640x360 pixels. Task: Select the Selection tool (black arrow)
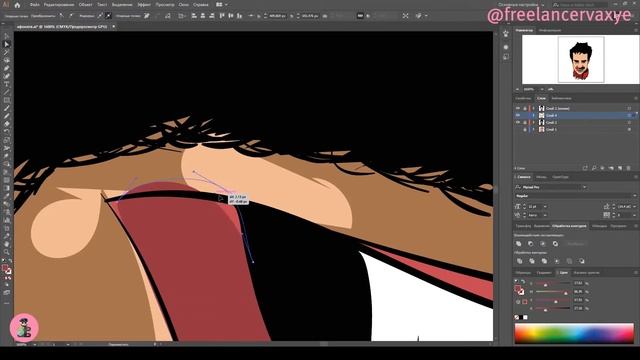7,36
